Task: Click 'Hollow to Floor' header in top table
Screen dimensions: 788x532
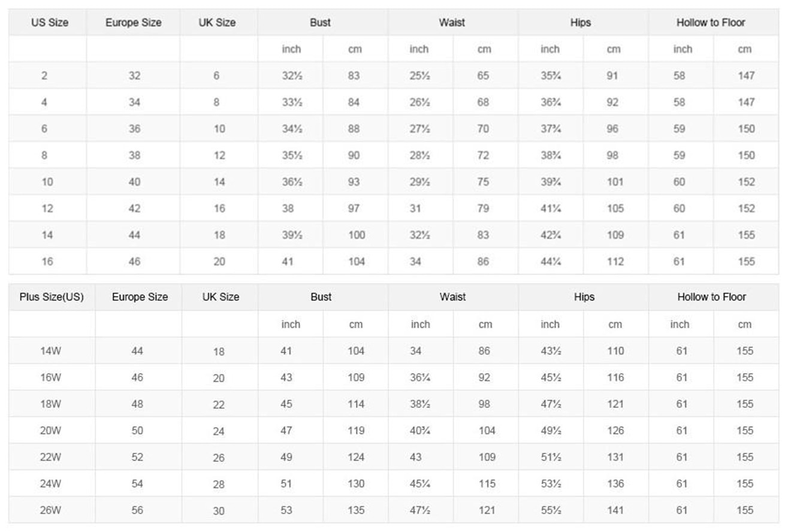Action: pyautogui.click(x=711, y=23)
